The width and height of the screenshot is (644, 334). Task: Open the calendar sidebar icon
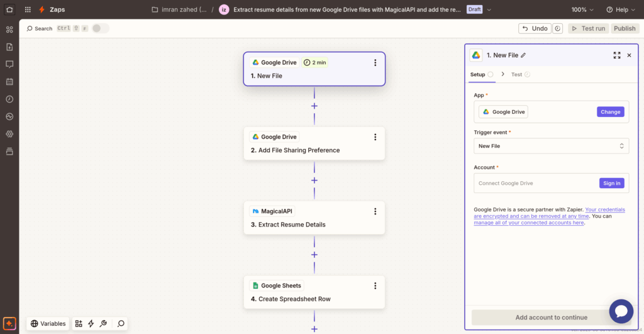9,82
